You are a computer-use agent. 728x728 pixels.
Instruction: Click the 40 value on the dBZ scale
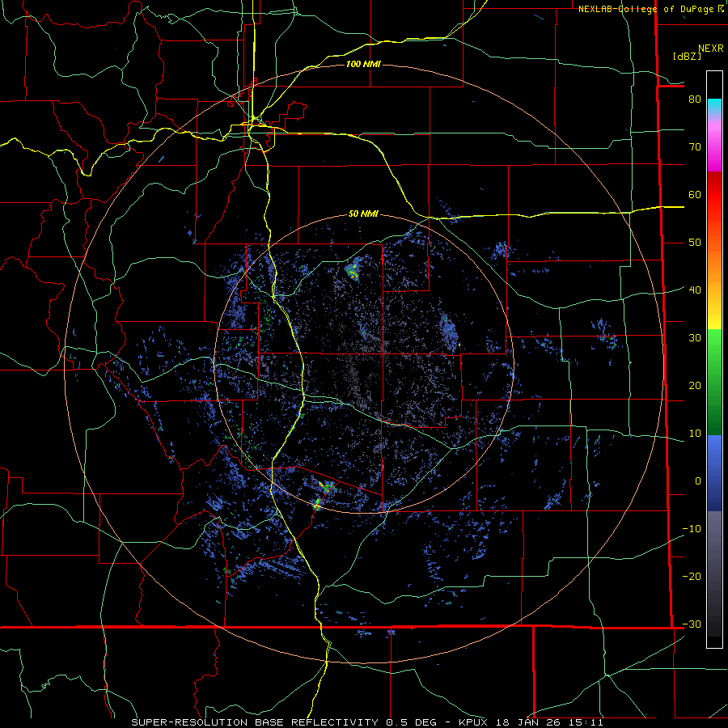tap(695, 290)
